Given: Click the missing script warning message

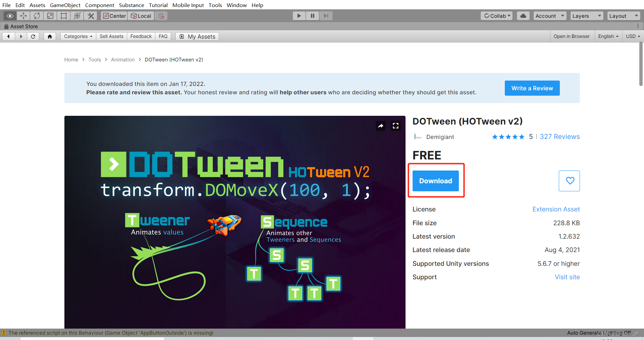Looking at the screenshot, I should (x=111, y=333).
